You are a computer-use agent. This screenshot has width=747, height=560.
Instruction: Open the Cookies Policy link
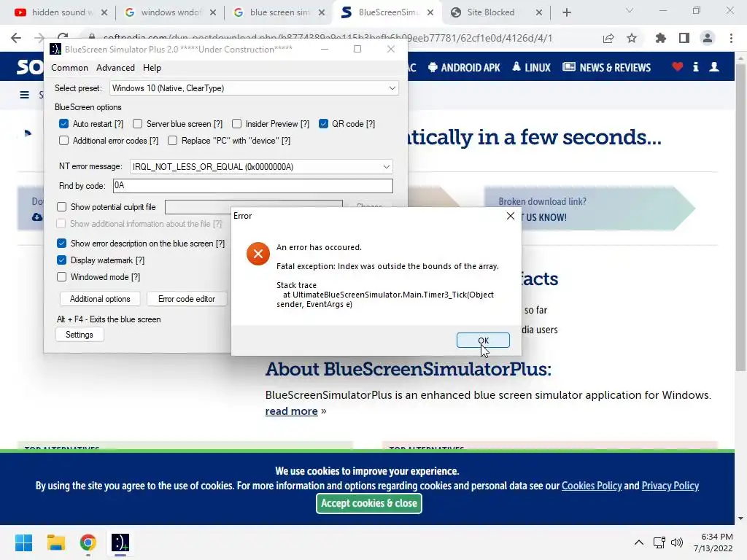pos(592,486)
